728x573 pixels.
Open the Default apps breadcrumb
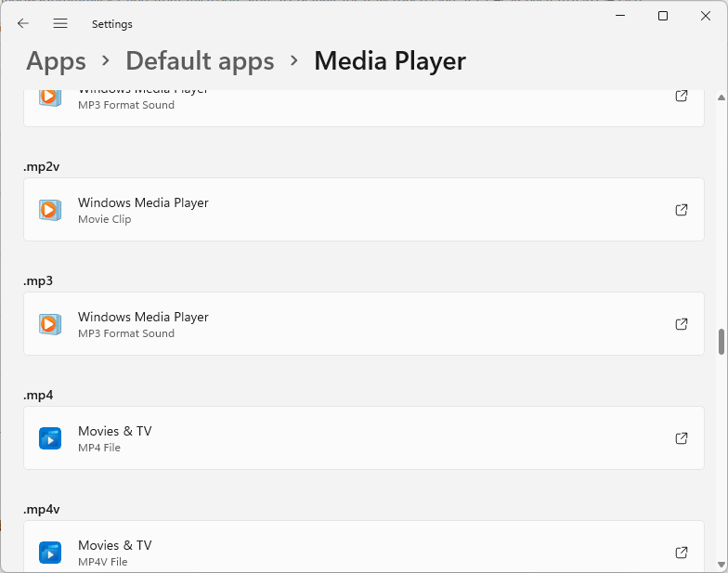pyautogui.click(x=201, y=61)
